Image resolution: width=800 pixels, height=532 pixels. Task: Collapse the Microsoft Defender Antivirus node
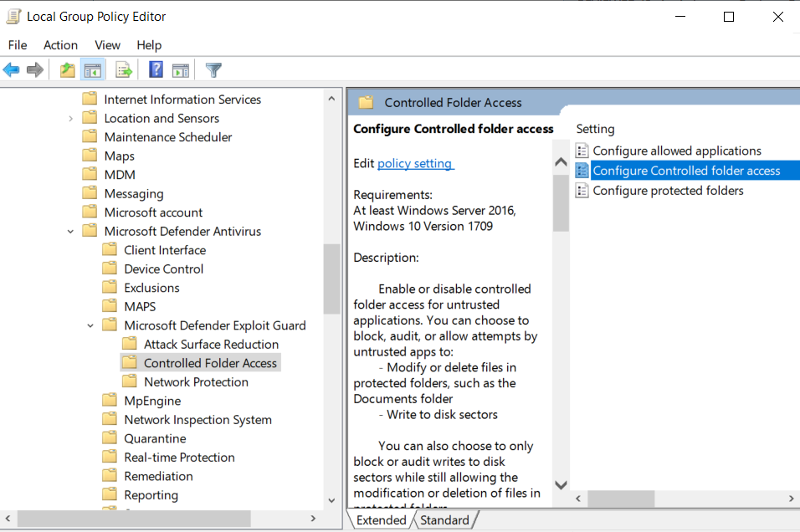71,232
